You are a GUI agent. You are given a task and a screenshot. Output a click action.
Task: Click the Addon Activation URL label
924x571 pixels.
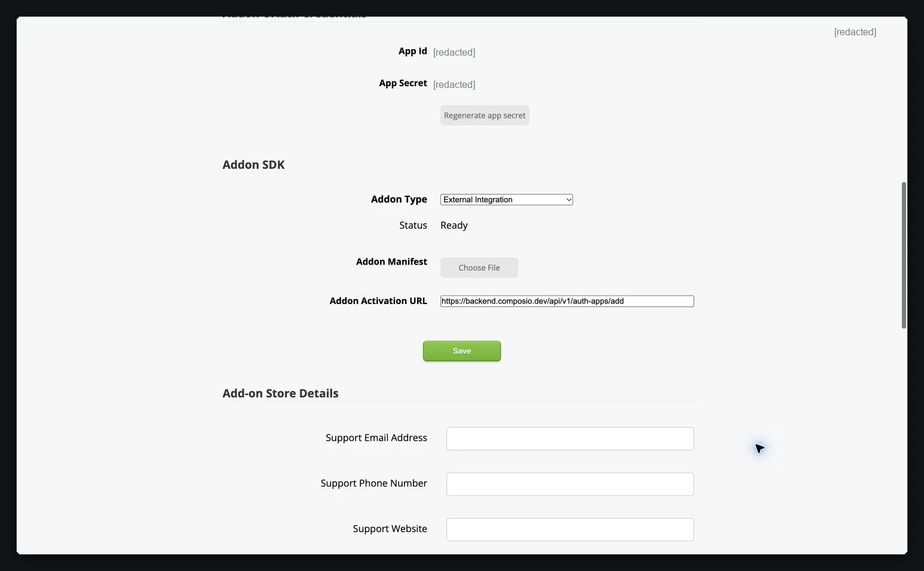point(378,301)
